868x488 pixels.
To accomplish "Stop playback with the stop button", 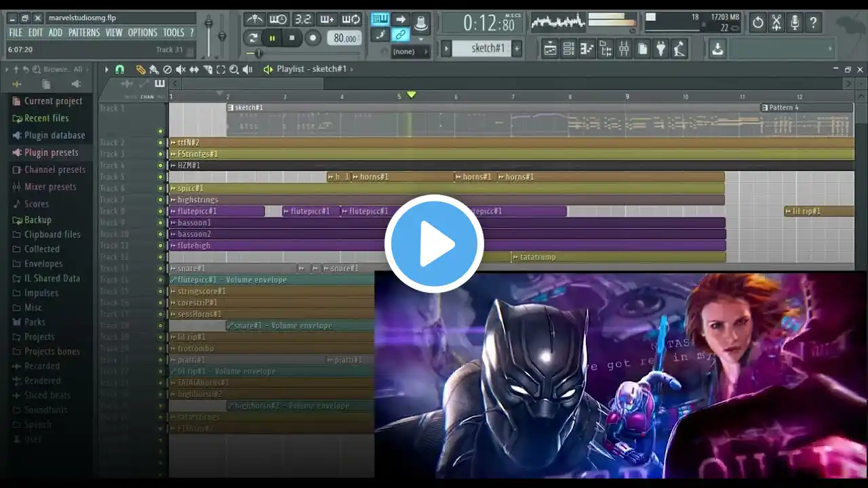I will coord(292,38).
